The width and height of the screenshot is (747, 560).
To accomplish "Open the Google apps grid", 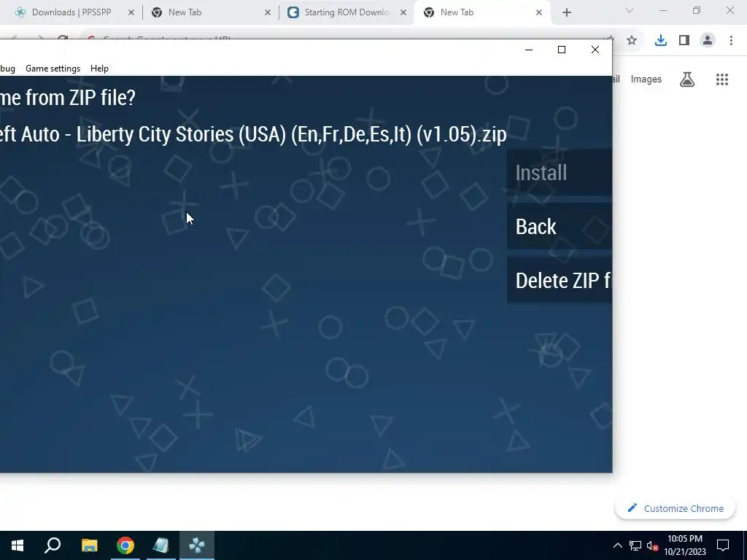I will pos(722,79).
